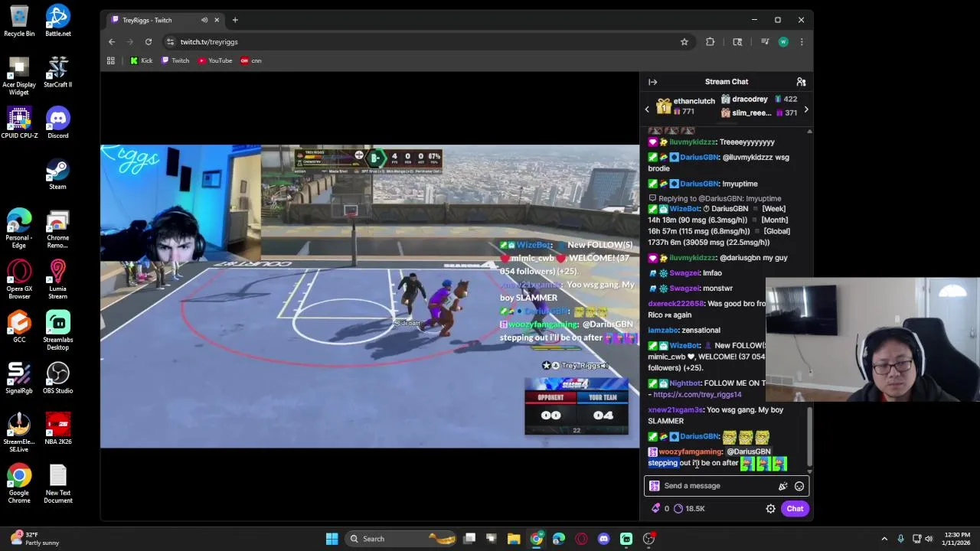
Task: Open Streamlabs Desktop icon
Action: (x=57, y=331)
